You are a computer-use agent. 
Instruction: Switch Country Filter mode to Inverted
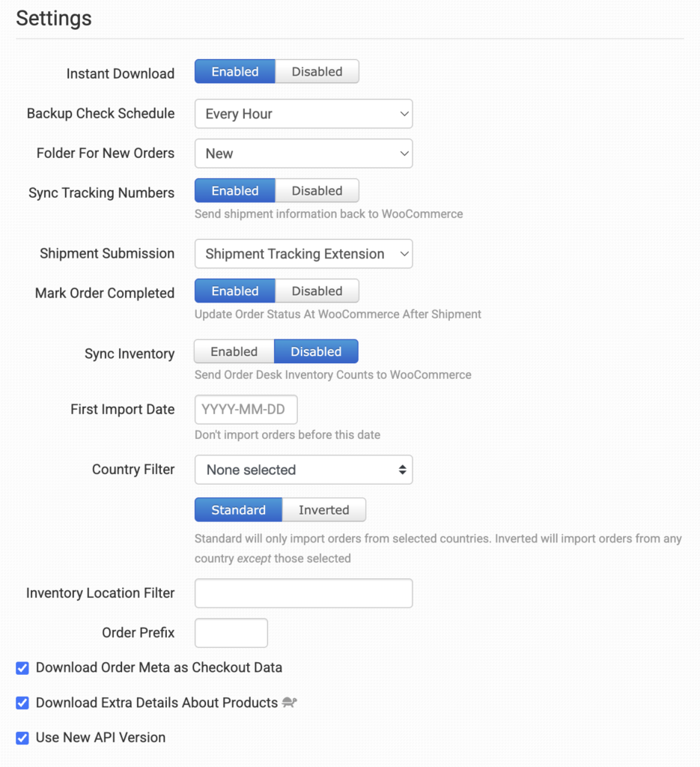[x=323, y=510]
